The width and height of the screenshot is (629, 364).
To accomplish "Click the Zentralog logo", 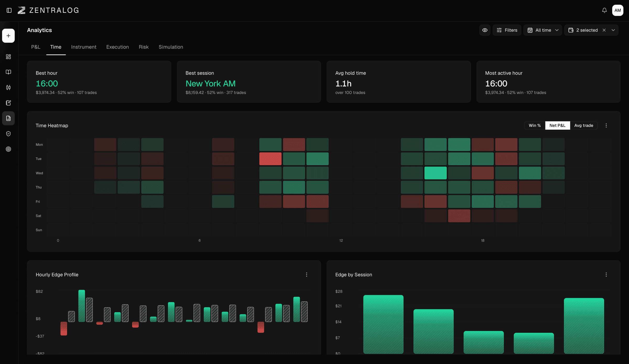I will 48,10.
